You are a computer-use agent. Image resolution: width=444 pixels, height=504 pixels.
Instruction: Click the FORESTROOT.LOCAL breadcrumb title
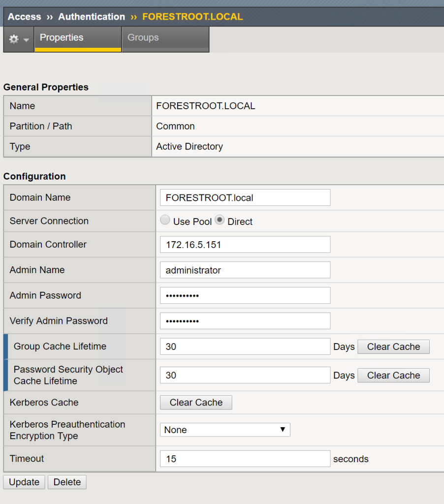[192, 17]
